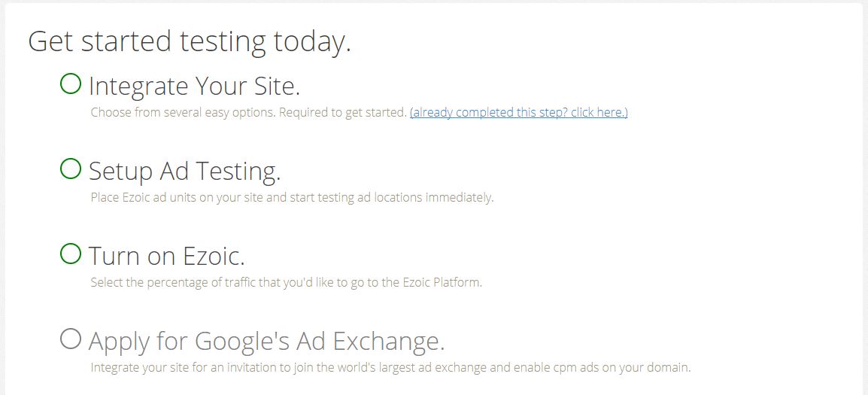Toggle the green circle by Turn on Ezoic
Screen dimensions: 868x395
point(70,254)
